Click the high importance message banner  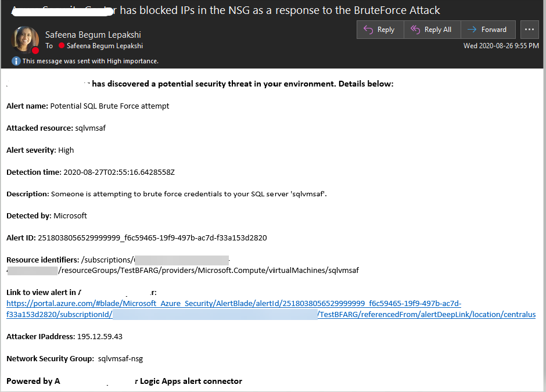click(x=90, y=61)
